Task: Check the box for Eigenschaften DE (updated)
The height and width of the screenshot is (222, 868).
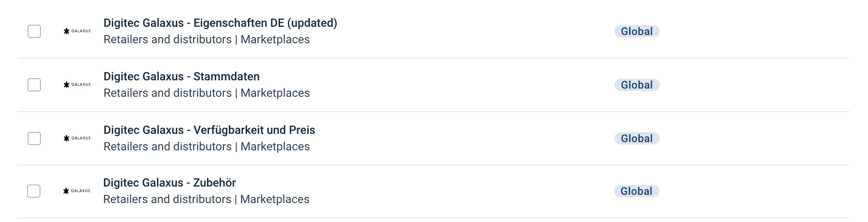Action: 34,31
